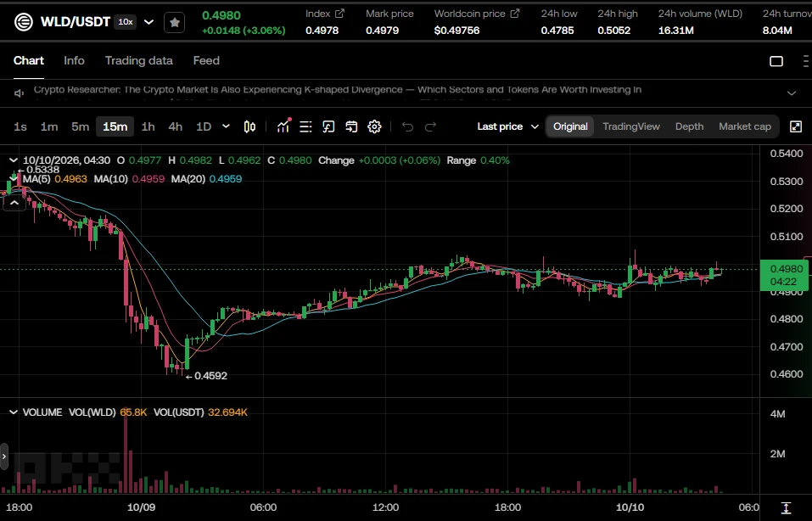This screenshot has width=812, height=521.
Task: Click the WLD coin logo
Action: click(x=23, y=22)
